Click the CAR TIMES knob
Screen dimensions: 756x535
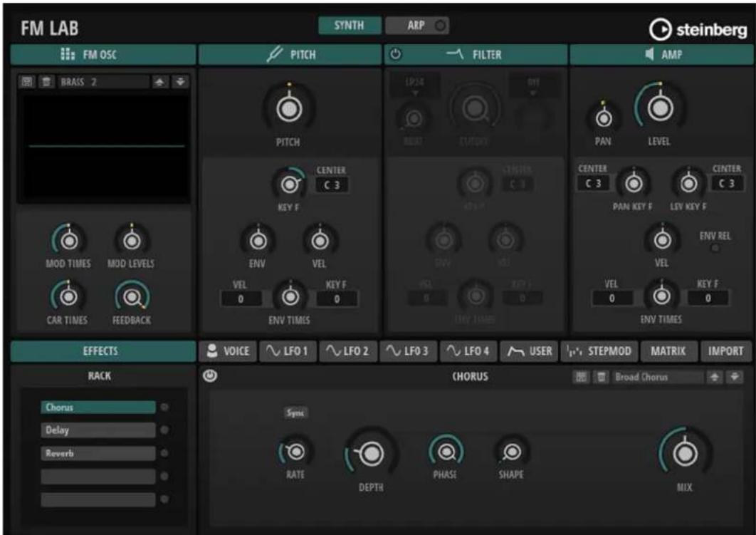pyautogui.click(x=68, y=296)
